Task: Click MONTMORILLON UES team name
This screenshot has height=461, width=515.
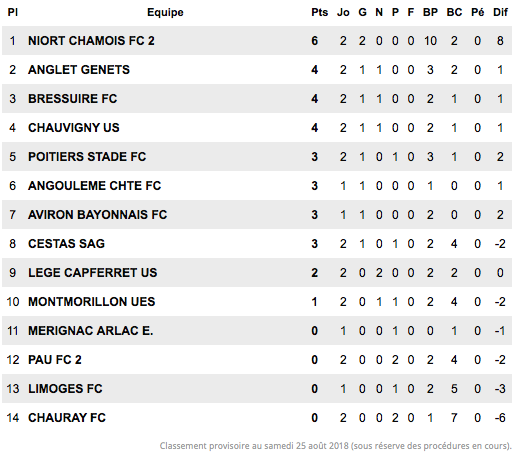Action: (92, 302)
